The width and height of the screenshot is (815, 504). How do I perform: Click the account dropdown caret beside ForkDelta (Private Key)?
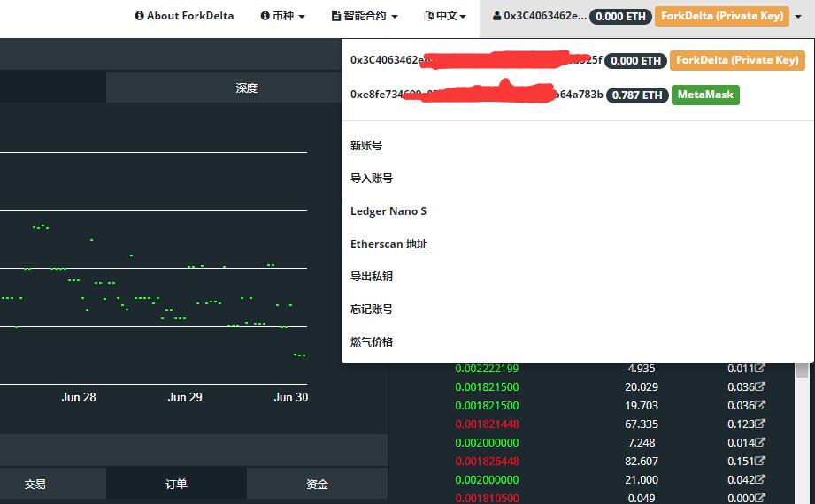(x=798, y=16)
